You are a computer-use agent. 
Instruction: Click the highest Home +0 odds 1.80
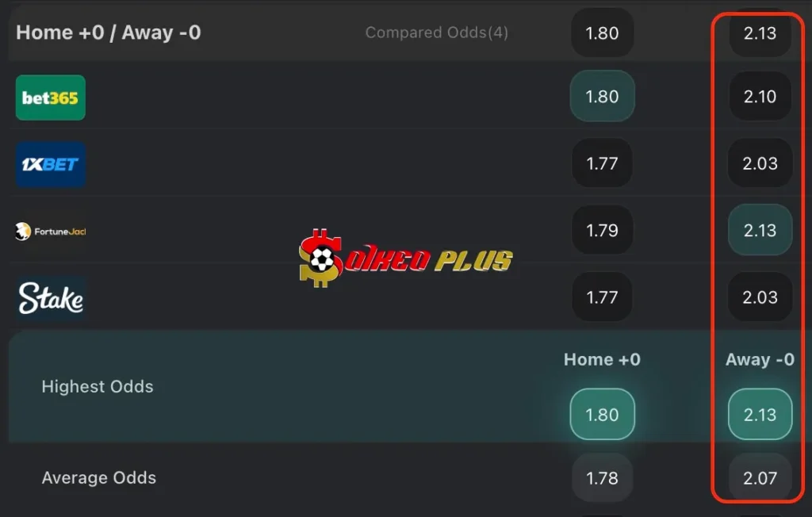click(x=602, y=415)
